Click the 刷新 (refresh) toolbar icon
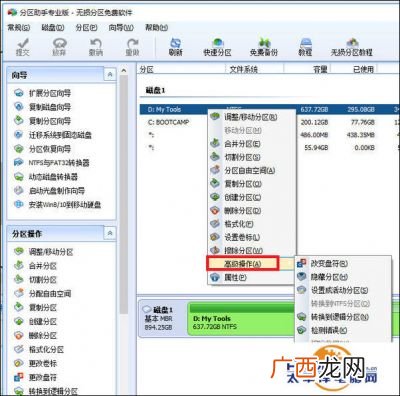The width and height of the screenshot is (400, 396). [x=175, y=47]
